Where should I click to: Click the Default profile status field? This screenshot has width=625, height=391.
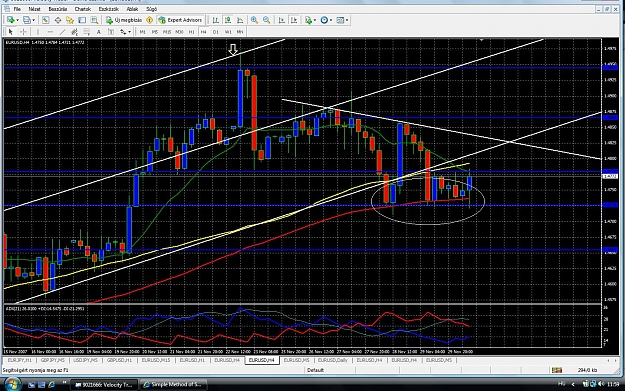coord(315,370)
